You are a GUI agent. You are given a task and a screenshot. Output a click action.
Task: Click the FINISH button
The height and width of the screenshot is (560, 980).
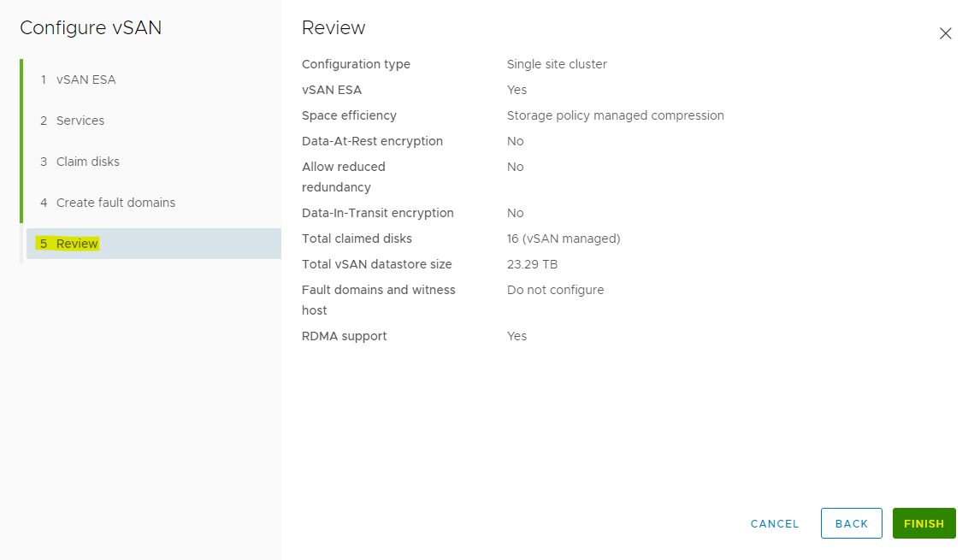click(924, 524)
